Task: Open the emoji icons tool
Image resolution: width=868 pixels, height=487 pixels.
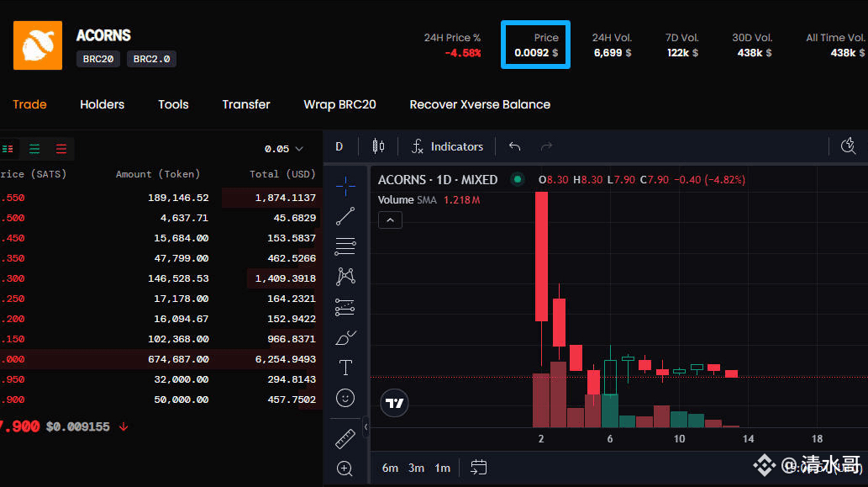Action: tap(345, 398)
